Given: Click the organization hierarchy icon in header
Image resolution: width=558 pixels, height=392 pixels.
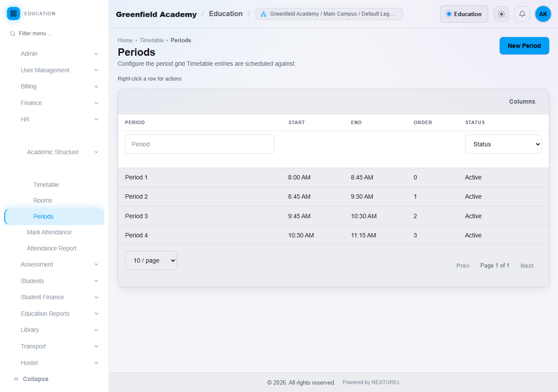Looking at the screenshot, I should (263, 14).
